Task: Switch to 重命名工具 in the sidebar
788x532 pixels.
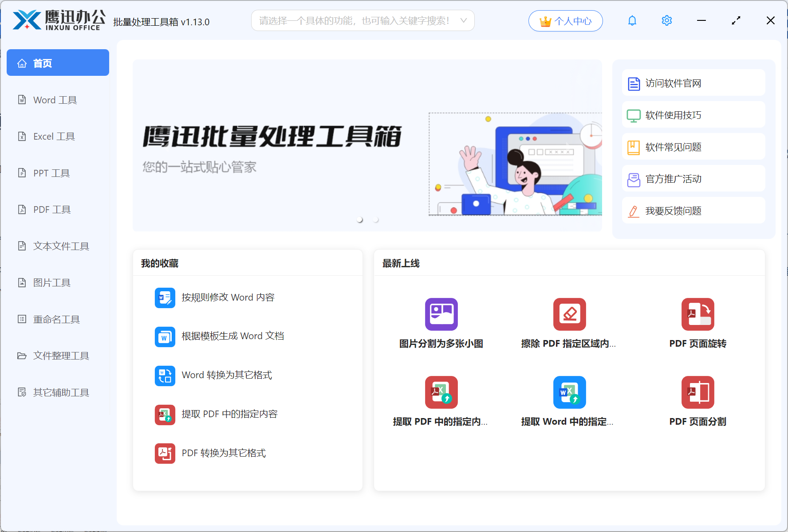Action: point(56,319)
